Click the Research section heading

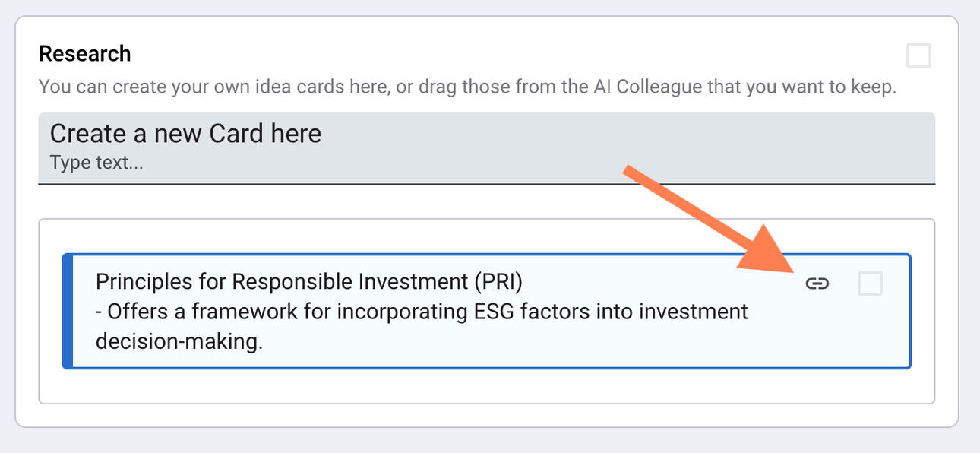click(84, 54)
